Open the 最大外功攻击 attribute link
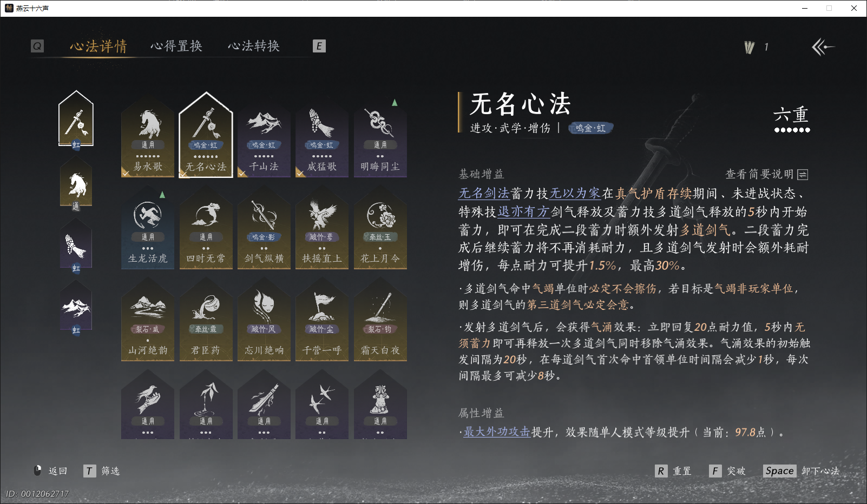This screenshot has width=867, height=504. point(497,432)
